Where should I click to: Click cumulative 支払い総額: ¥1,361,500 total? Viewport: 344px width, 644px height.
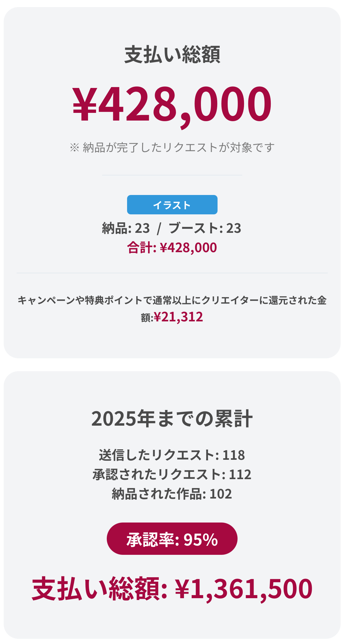172,589
